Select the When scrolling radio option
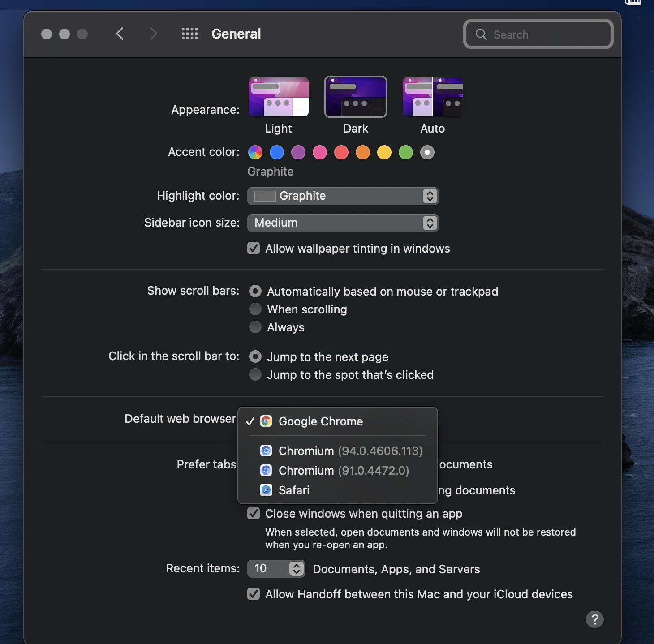 click(x=255, y=309)
